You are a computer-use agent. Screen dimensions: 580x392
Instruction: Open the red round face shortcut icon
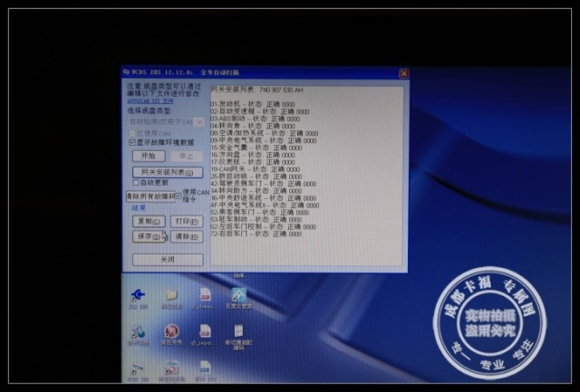pyautogui.click(x=171, y=331)
